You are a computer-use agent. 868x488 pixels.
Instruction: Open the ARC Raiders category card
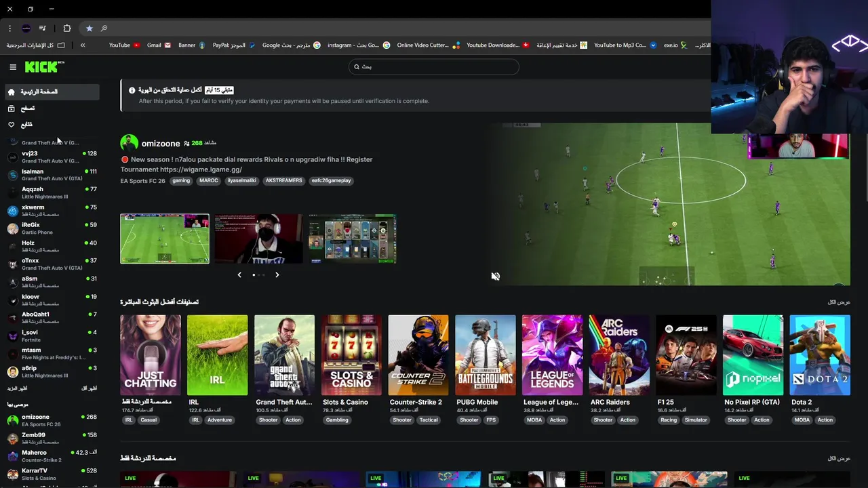tap(619, 354)
